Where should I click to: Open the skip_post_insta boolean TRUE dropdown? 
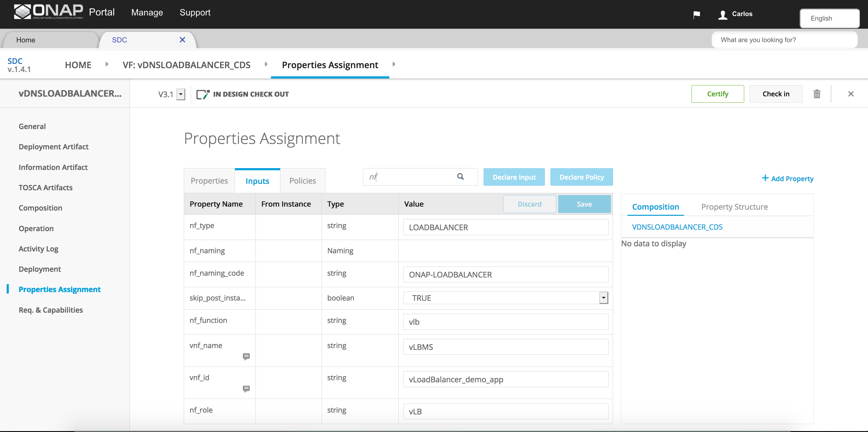pos(505,298)
